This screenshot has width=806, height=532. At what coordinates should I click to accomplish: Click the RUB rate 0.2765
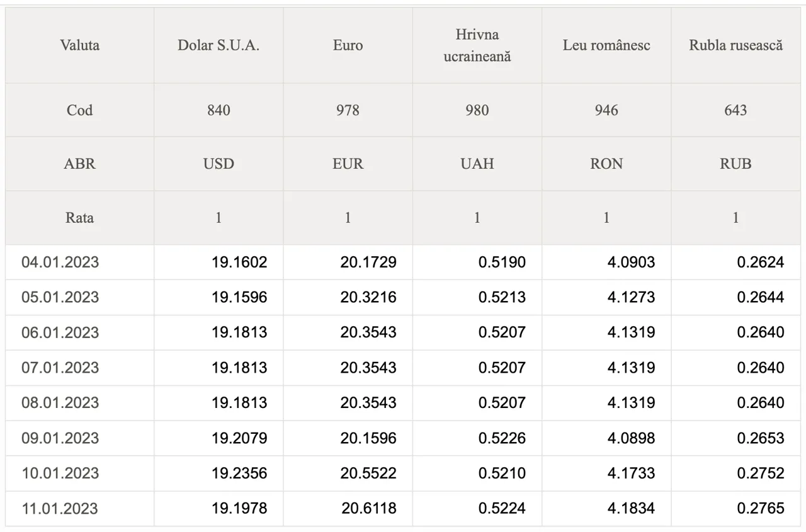click(x=761, y=508)
